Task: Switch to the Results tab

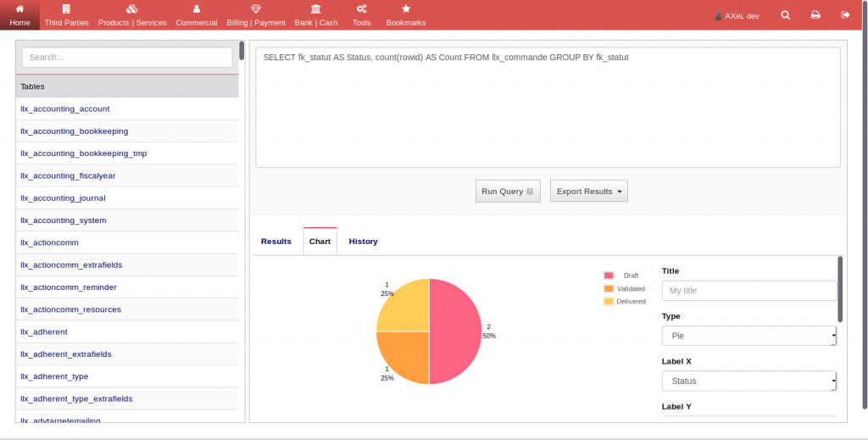Action: [x=276, y=242]
